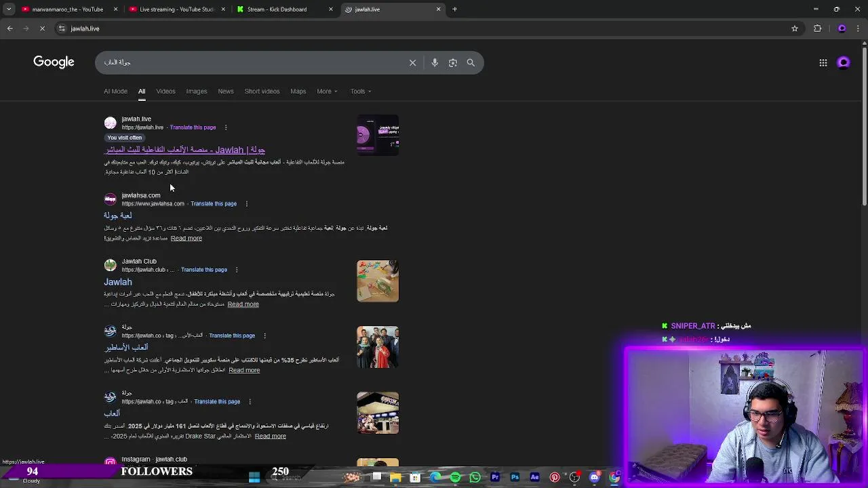Open Spotify from the taskbar

tap(455, 477)
